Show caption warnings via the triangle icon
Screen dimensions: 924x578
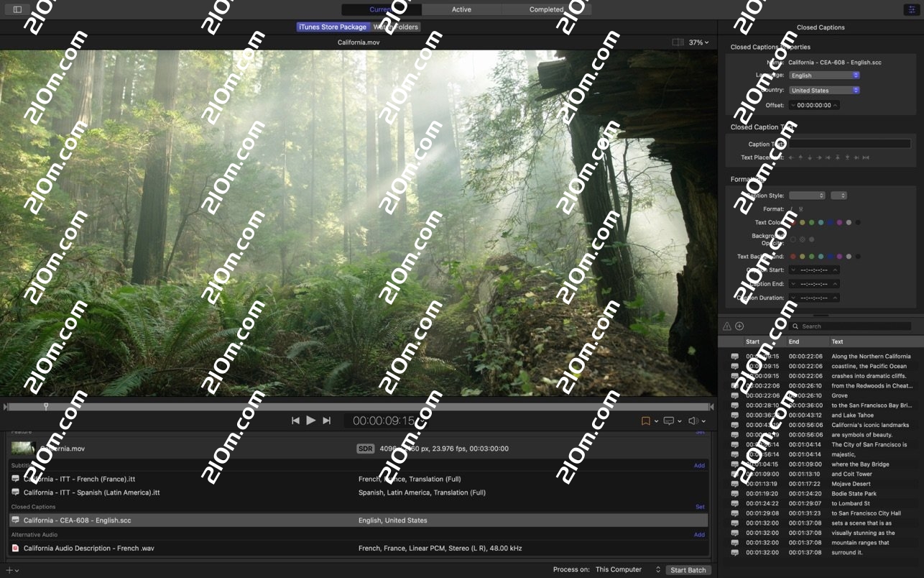click(726, 326)
